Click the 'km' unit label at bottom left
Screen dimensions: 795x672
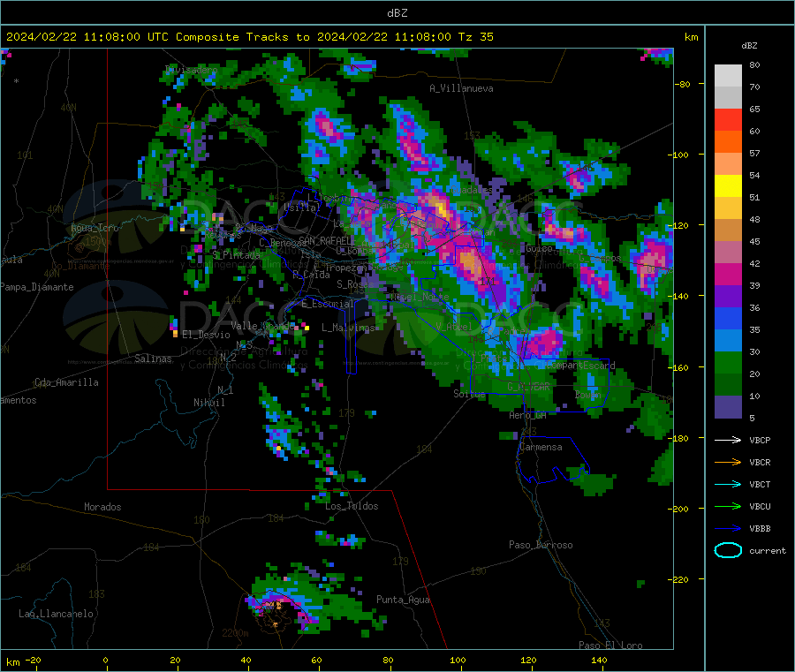(12, 662)
